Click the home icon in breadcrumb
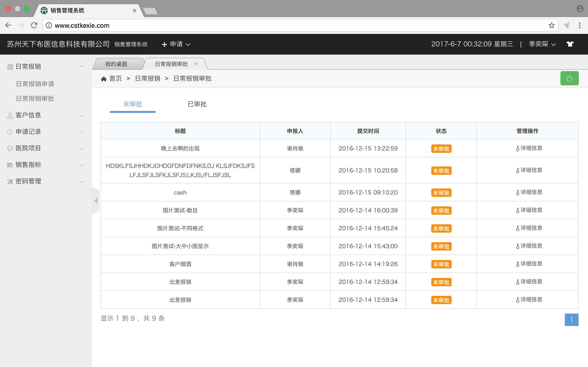The image size is (588, 367). tap(104, 79)
